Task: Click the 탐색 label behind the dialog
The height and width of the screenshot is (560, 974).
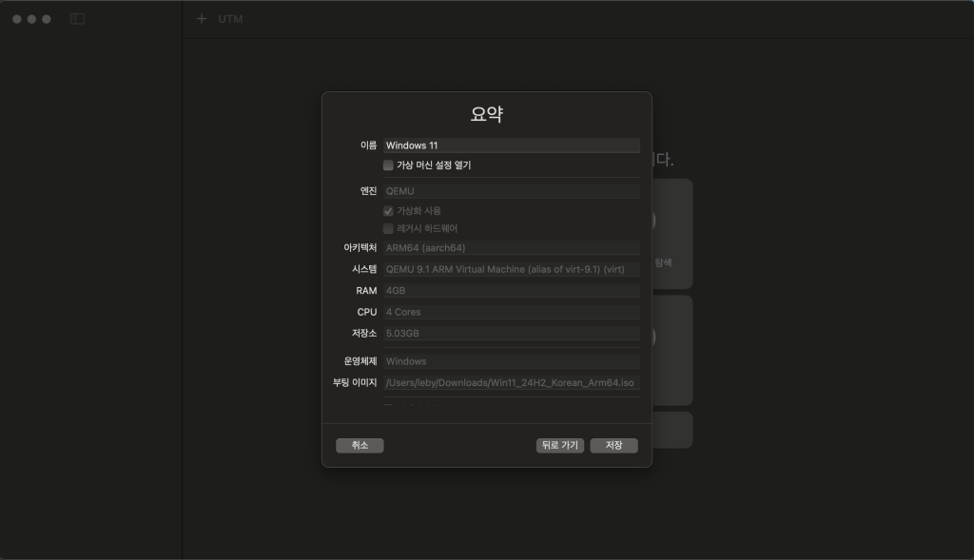Action: click(663, 262)
